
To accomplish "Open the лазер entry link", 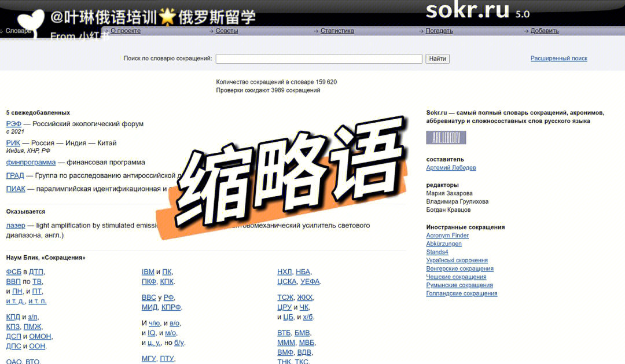I will pyautogui.click(x=16, y=226).
